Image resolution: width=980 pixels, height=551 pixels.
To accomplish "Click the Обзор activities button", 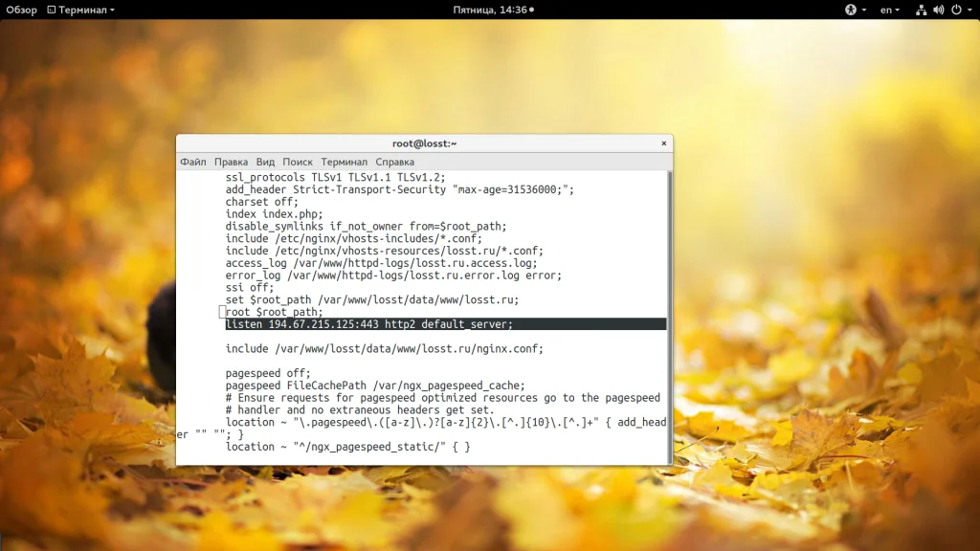I will coord(21,10).
